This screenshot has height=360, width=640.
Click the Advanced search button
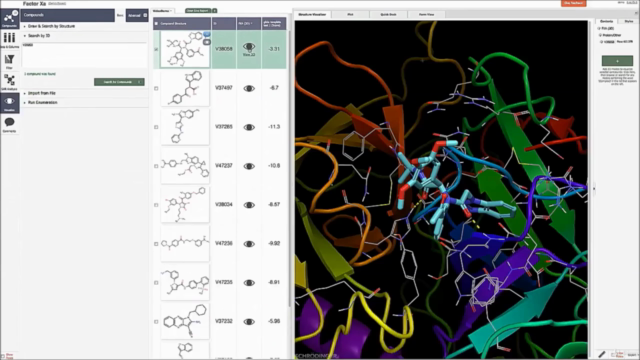click(137, 16)
